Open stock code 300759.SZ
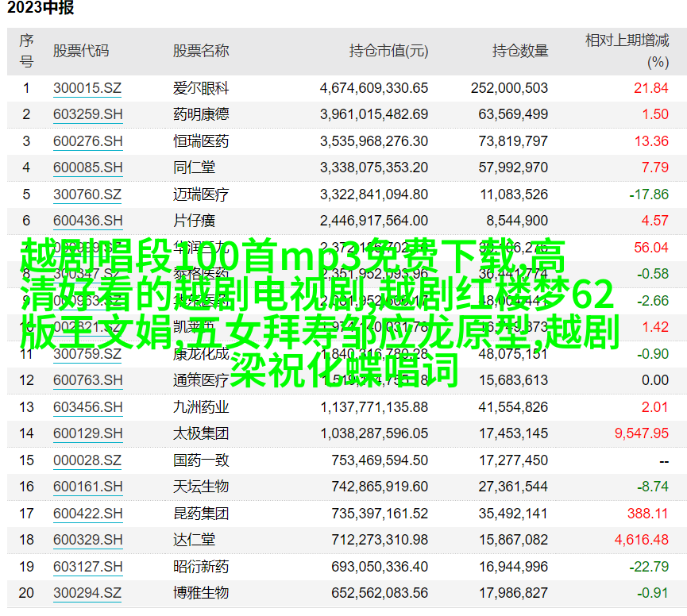This screenshot has height=616, width=687. pyautogui.click(x=87, y=354)
